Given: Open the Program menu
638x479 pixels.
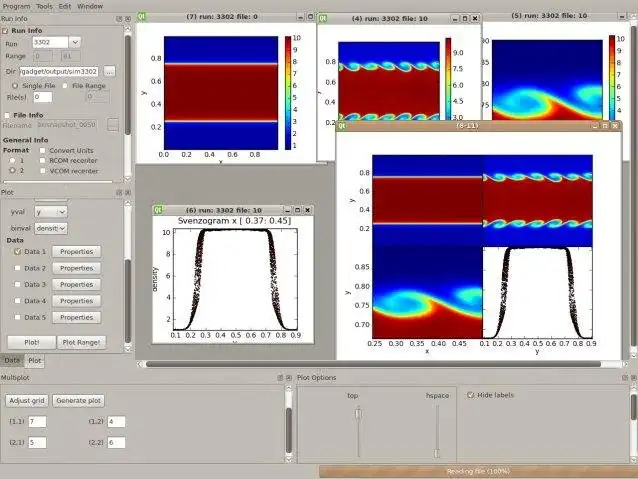Looking at the screenshot, I should [x=16, y=6].
